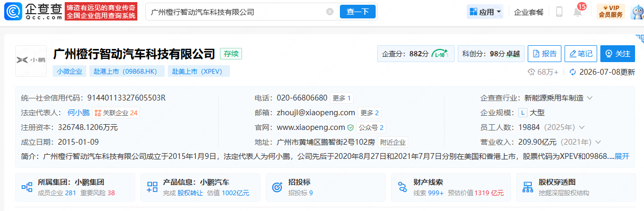
Task: Open notifications bell with 15 badge
Action: click(578, 11)
